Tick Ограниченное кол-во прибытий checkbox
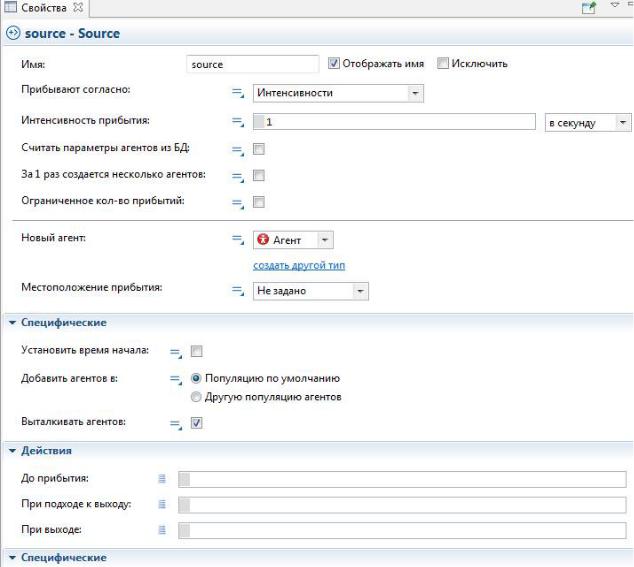This screenshot has width=634, height=567. 259,202
